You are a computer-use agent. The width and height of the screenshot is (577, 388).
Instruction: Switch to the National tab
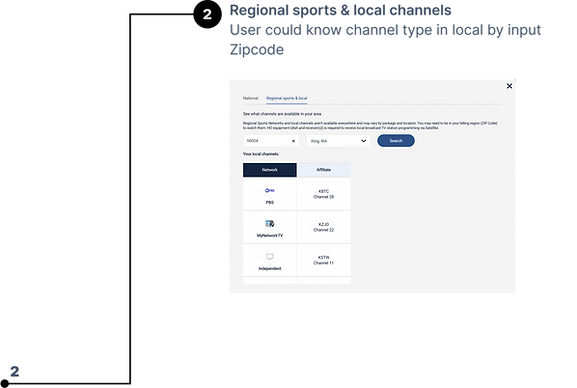pyautogui.click(x=250, y=98)
